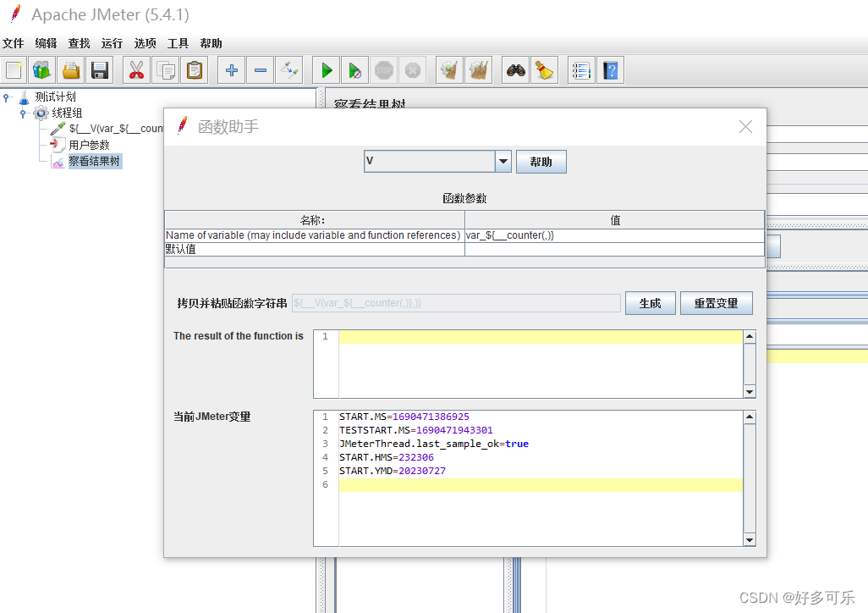
Task: Open the 帮助 menu in the menu bar
Action: pyautogui.click(x=211, y=43)
